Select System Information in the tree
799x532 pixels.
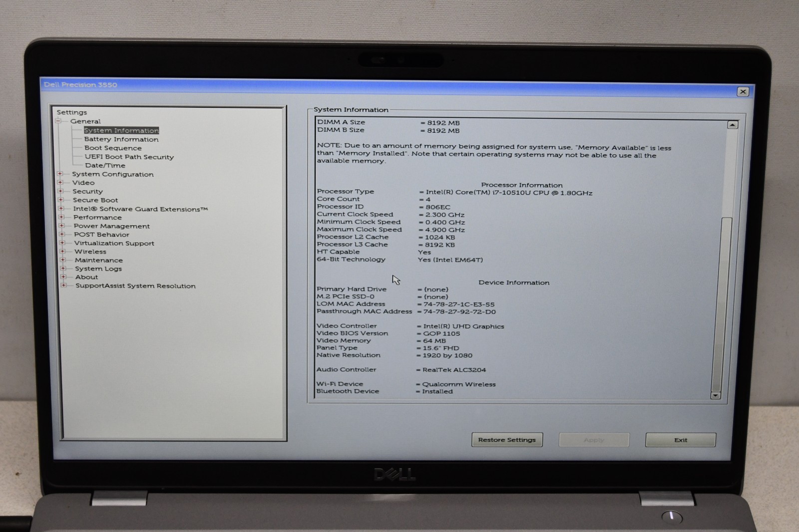(x=121, y=130)
